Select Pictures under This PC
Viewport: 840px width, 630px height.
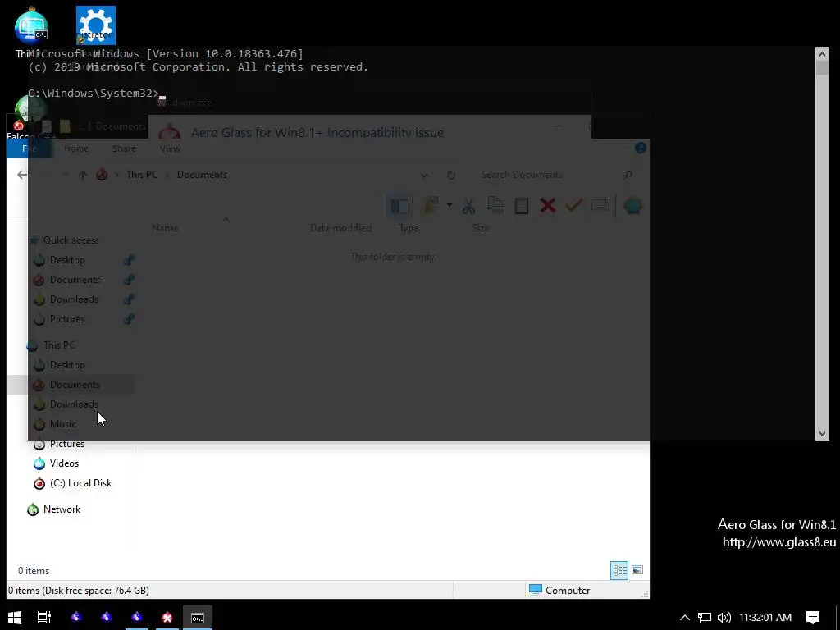coord(67,444)
